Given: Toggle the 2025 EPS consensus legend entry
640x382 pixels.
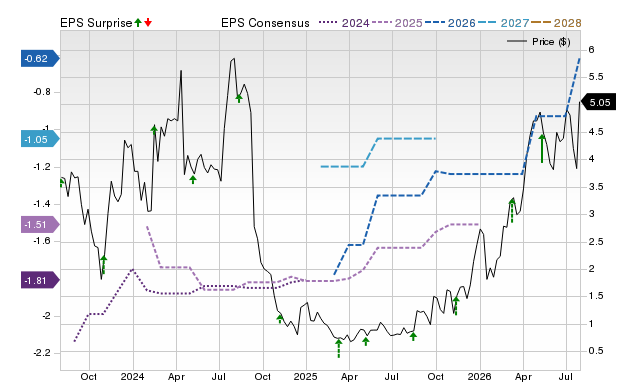Looking at the screenshot, I should [397, 23].
